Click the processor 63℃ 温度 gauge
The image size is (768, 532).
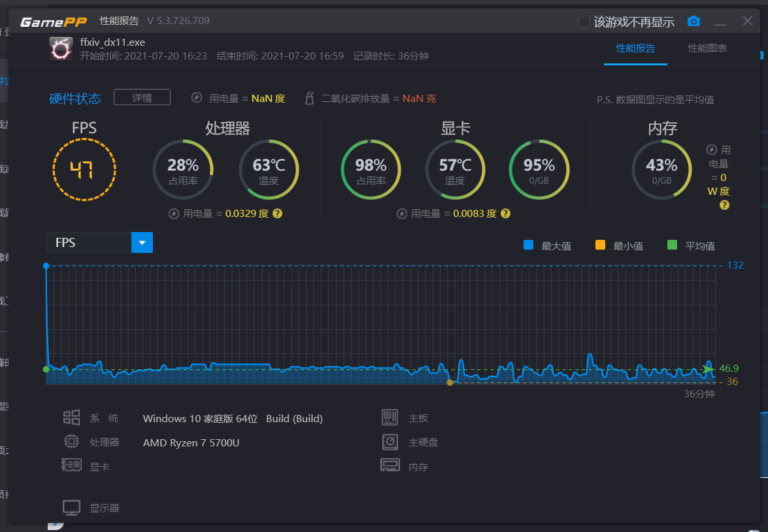[x=269, y=169]
